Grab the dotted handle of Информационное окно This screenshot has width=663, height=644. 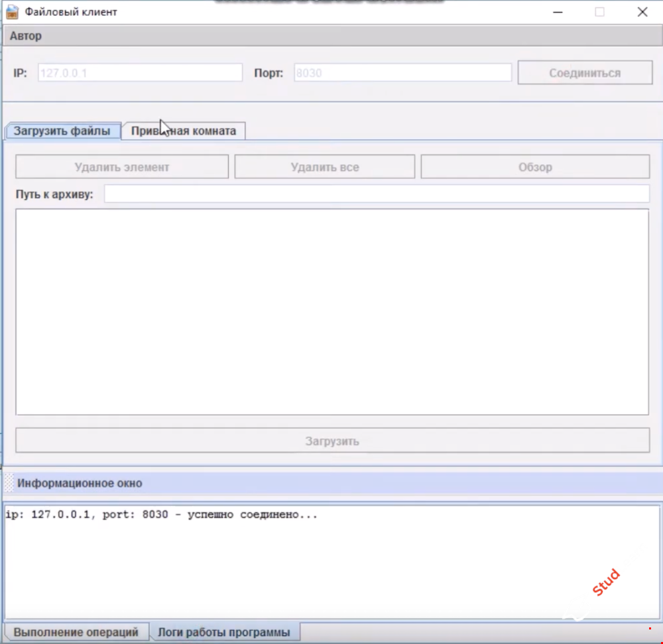9,483
